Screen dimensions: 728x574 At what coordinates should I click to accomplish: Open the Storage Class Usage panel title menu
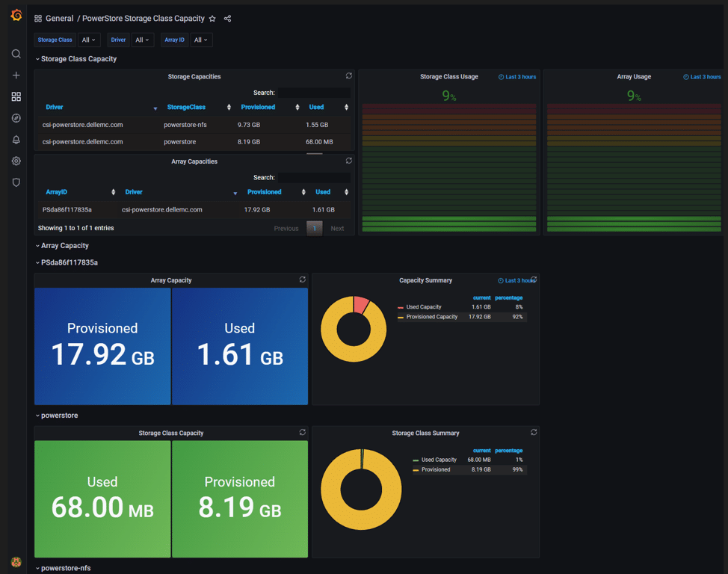click(449, 77)
